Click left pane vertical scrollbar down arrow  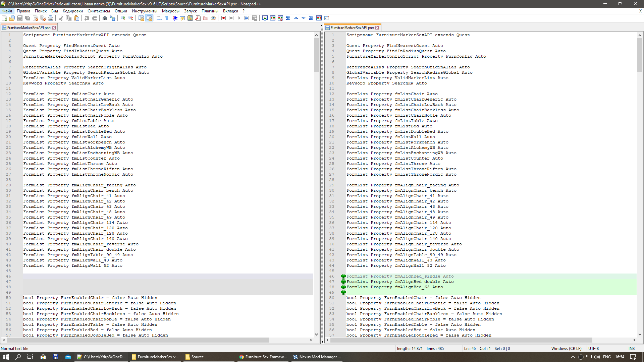coord(316,335)
